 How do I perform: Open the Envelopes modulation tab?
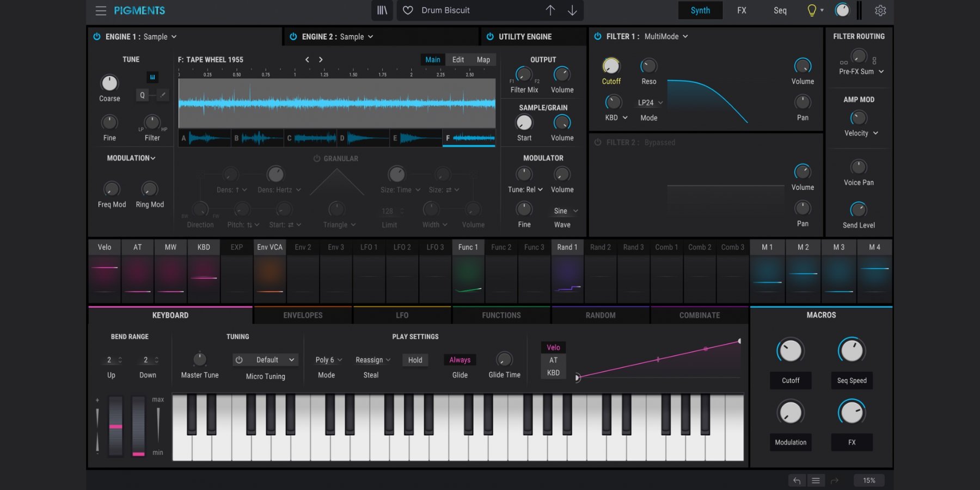[303, 315]
